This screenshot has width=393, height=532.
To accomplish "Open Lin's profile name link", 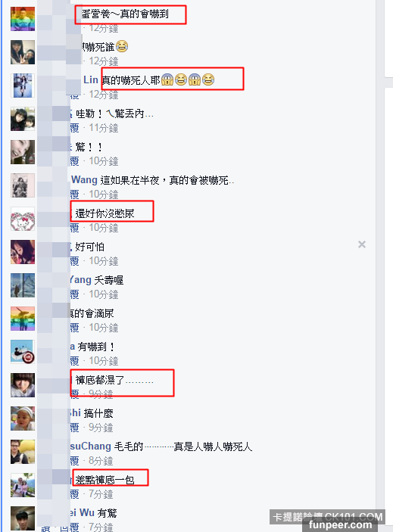I will pyautogui.click(x=91, y=80).
